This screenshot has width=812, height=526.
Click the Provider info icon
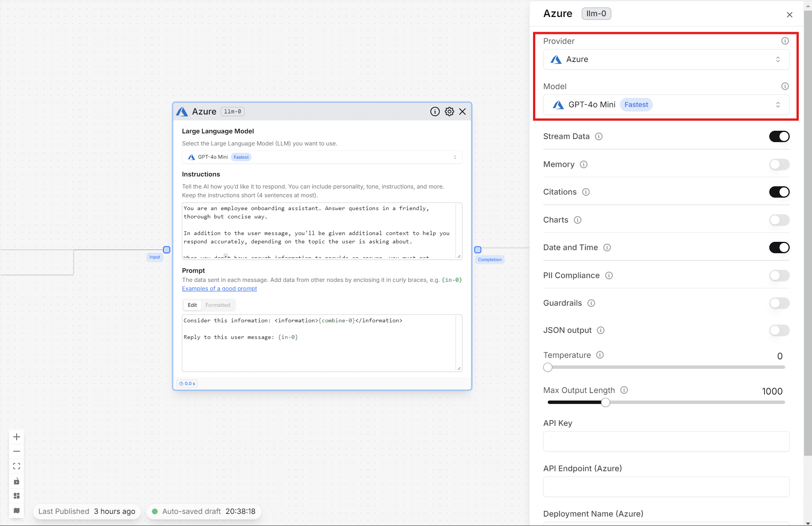click(x=785, y=41)
